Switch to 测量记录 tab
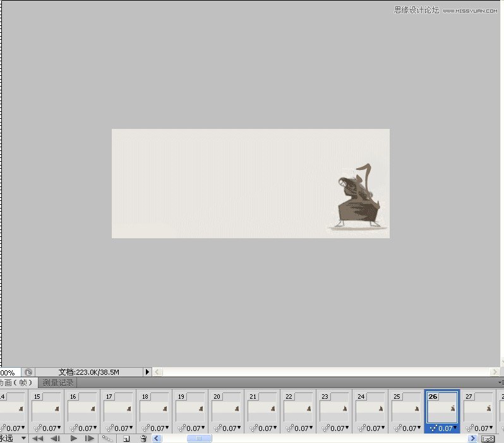 tap(58, 382)
